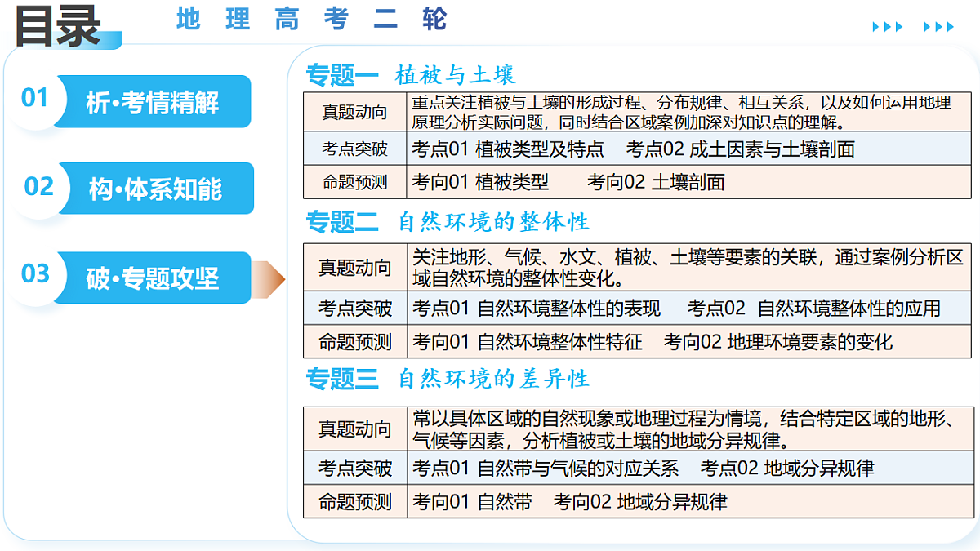Click the orange arrow beside 破•专题攻坚
980x551 pixels.
(269, 279)
